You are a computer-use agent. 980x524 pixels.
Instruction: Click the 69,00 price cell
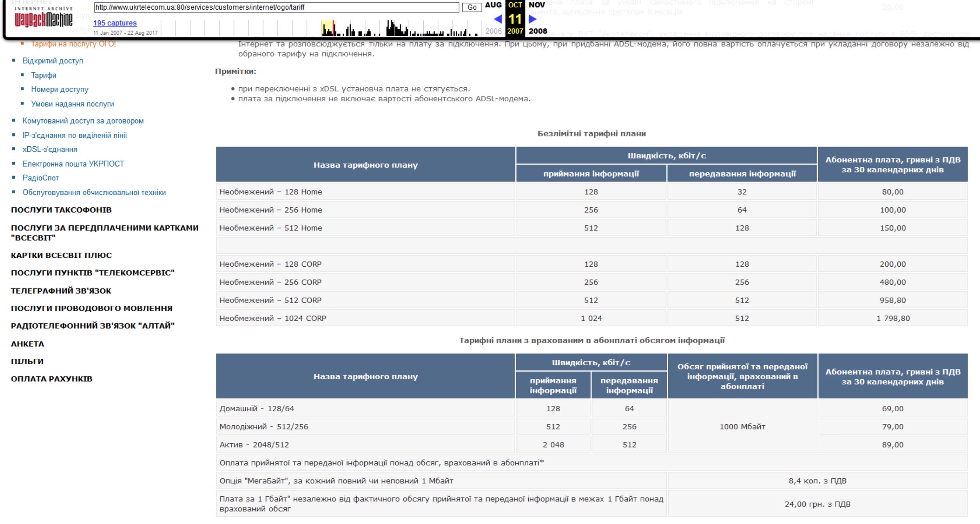893,409
